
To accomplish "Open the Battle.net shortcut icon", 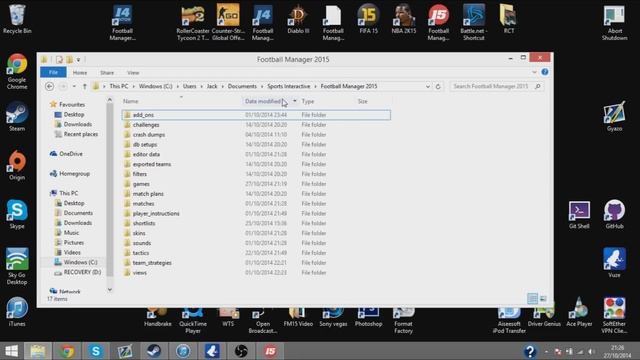I will coord(473,22).
